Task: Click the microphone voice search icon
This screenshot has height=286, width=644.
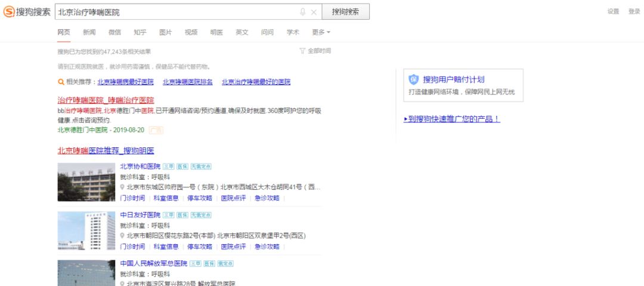Action: 303,12
